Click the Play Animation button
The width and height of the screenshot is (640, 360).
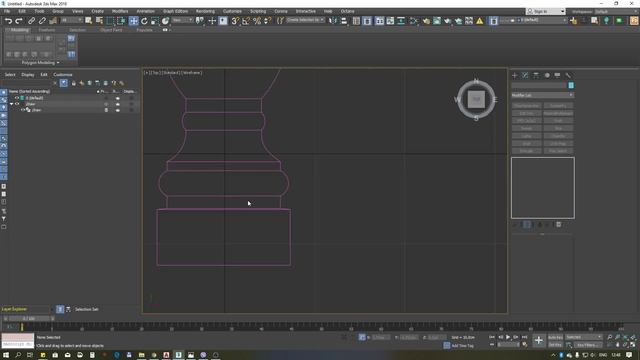[508, 337]
